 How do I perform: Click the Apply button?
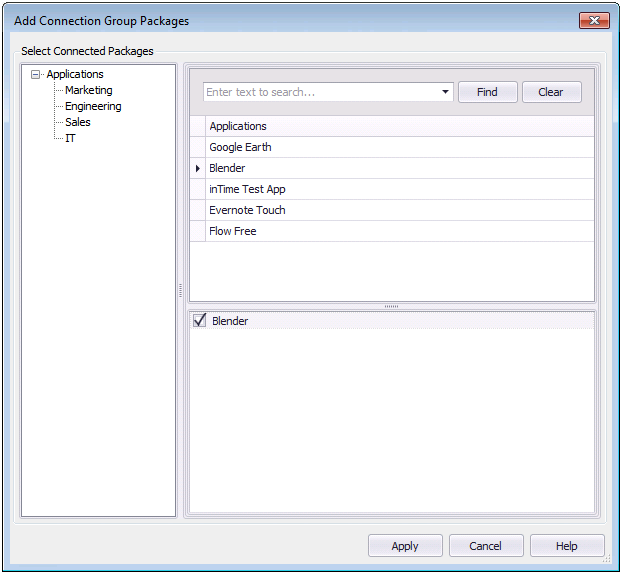(405, 546)
